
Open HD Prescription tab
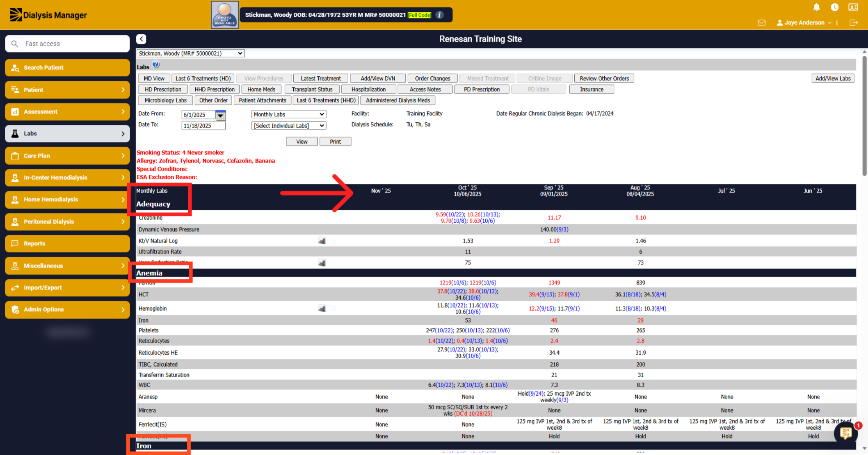point(163,89)
